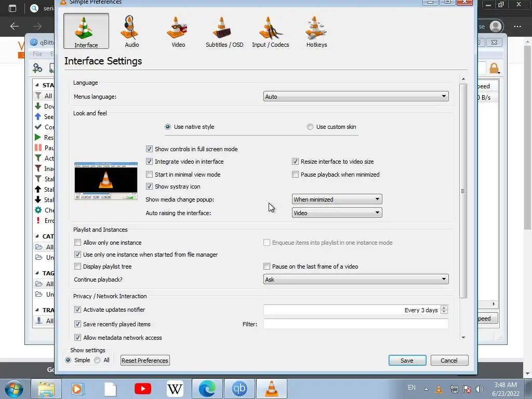Open the Menus language dropdown
This screenshot has width=532, height=399.
[356, 96]
